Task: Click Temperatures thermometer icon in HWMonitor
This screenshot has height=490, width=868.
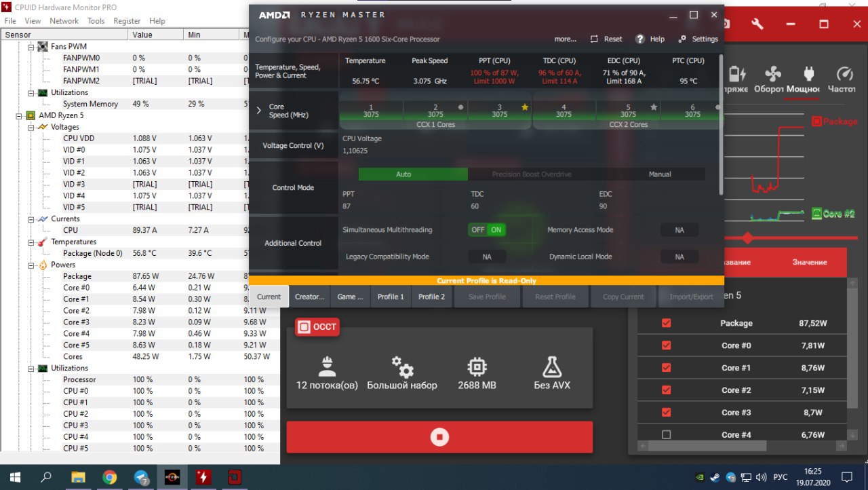Action: [x=43, y=242]
